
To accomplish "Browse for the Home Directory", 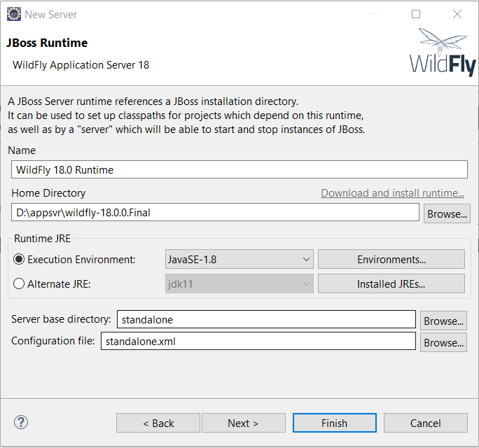I will (447, 213).
